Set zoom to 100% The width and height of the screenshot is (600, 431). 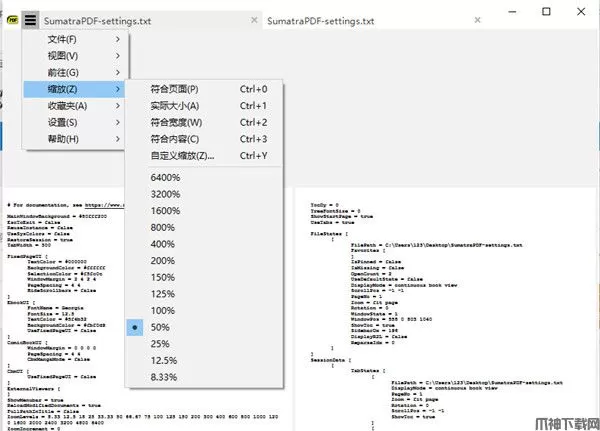(205, 311)
